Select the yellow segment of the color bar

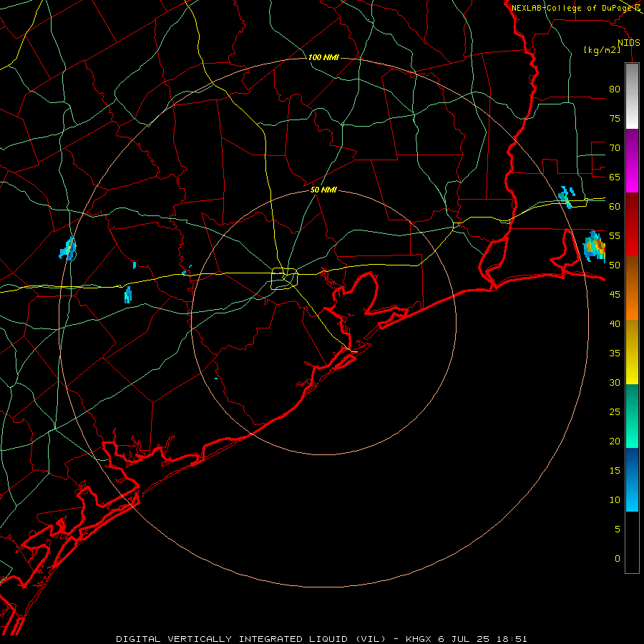click(x=632, y=352)
